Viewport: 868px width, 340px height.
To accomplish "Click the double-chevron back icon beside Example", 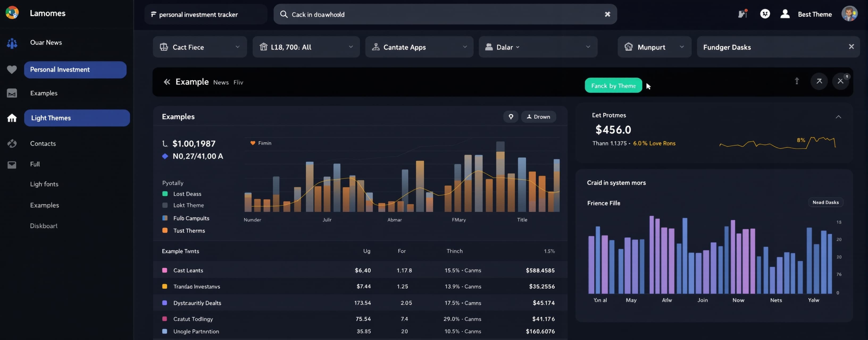I will (x=167, y=82).
